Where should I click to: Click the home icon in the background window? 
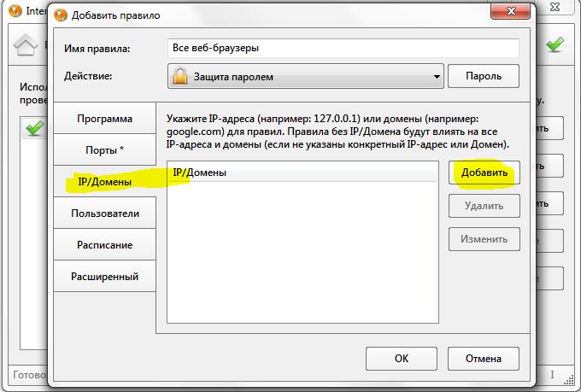point(23,47)
